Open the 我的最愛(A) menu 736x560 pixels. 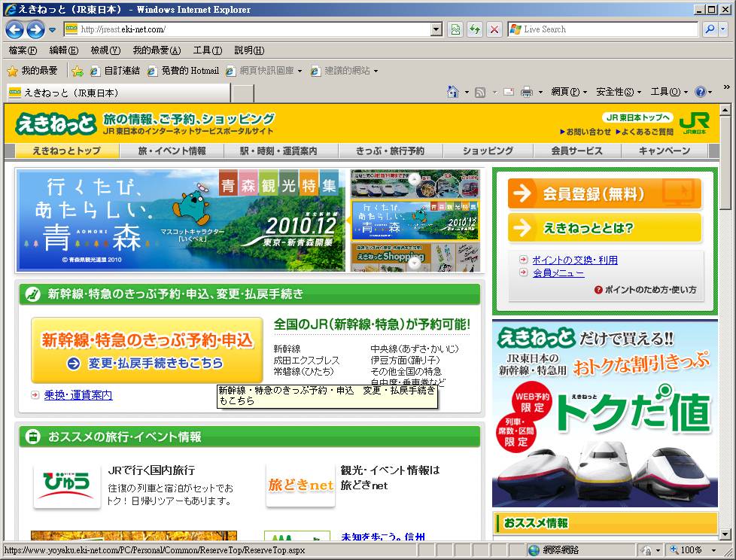click(x=157, y=50)
